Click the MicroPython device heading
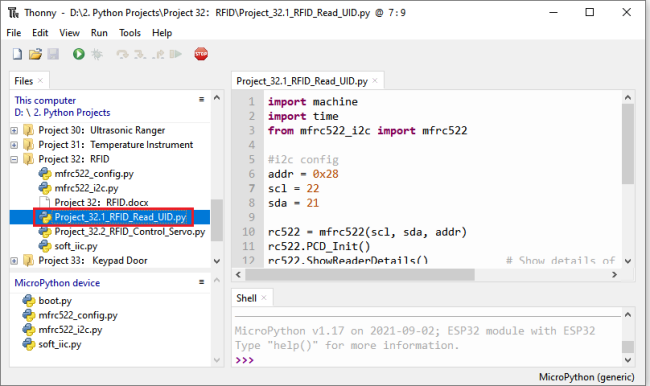Screen dimensions: 650x386 [x=57, y=283]
